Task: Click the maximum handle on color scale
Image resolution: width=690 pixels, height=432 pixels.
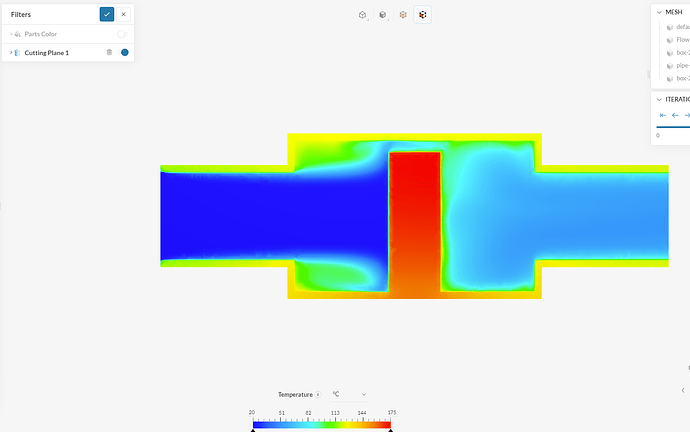Action: [x=390, y=430]
